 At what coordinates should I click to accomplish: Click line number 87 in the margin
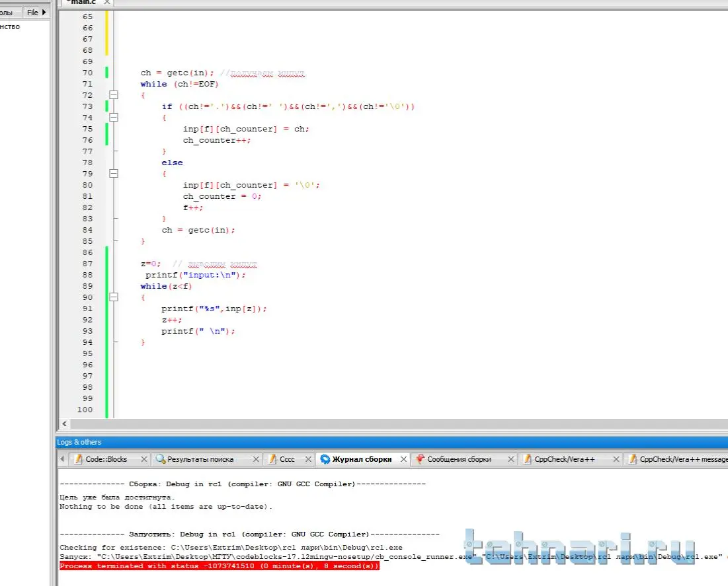pyautogui.click(x=87, y=264)
